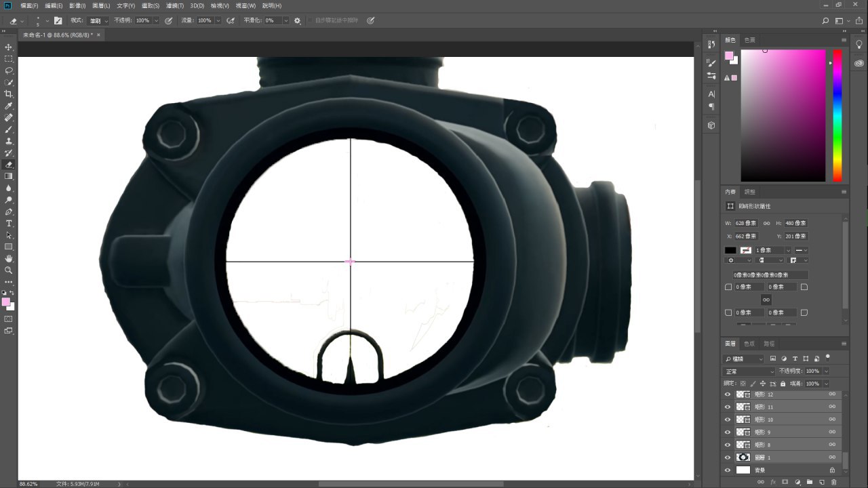Image resolution: width=868 pixels, height=488 pixels.
Task: Select the Lasso tool
Action: point(9,70)
